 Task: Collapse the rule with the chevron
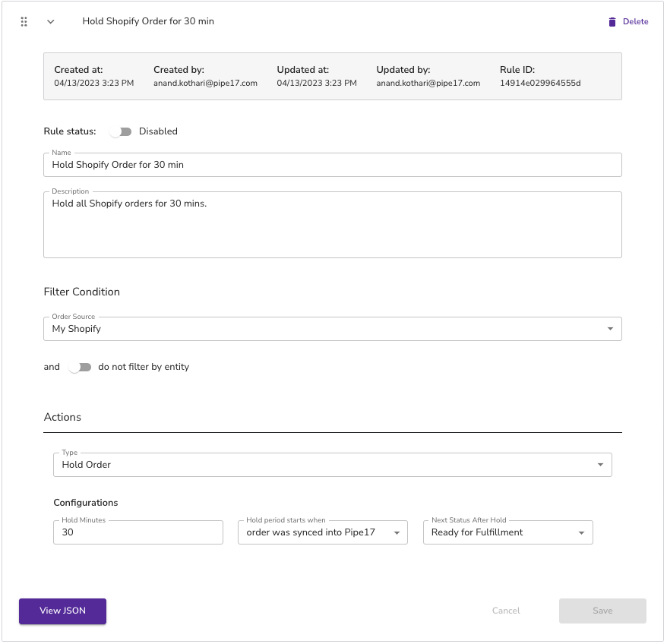51,22
